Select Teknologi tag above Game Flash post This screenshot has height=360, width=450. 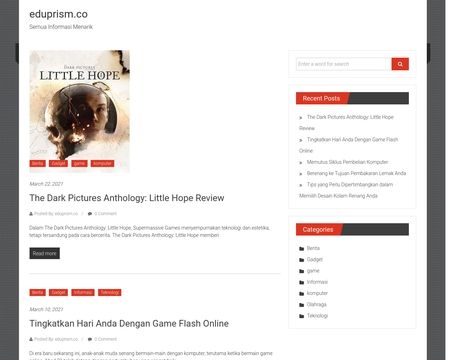(x=110, y=292)
